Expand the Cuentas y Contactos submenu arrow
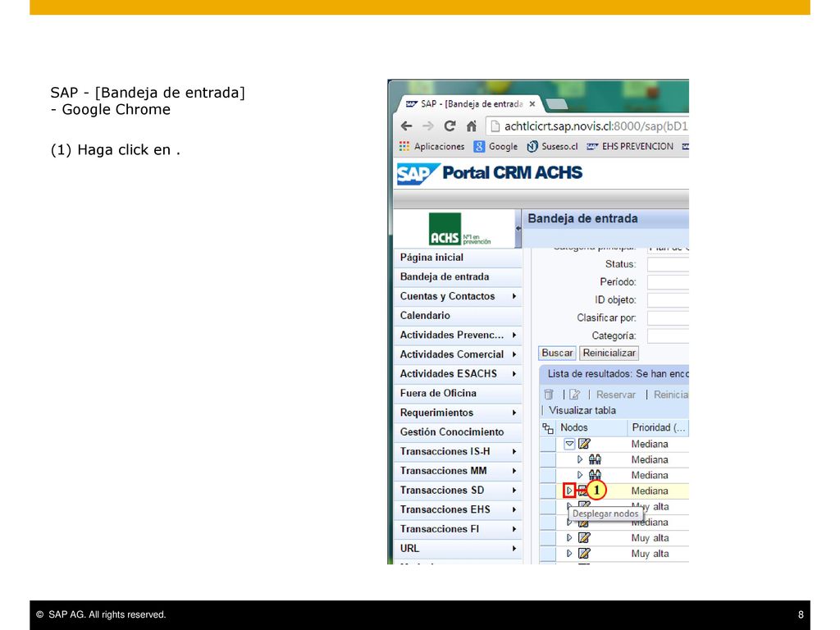The height and width of the screenshot is (630, 840). 514,296
